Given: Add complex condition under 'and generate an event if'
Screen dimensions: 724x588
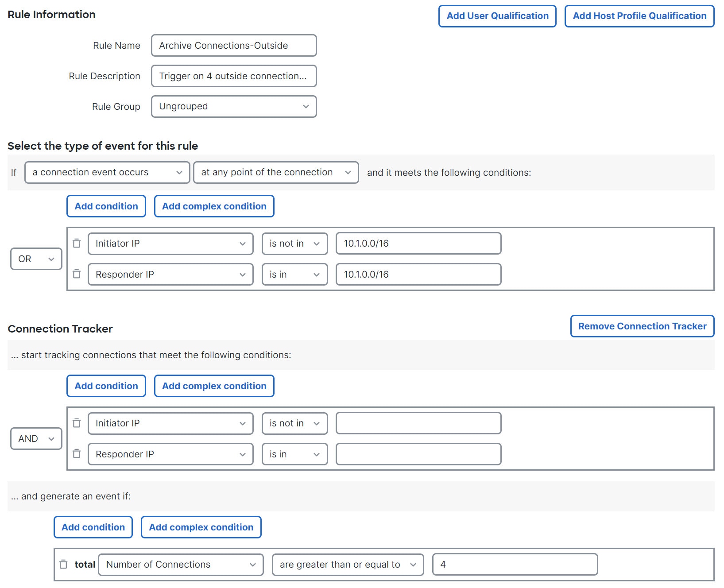Looking at the screenshot, I should coord(201,527).
